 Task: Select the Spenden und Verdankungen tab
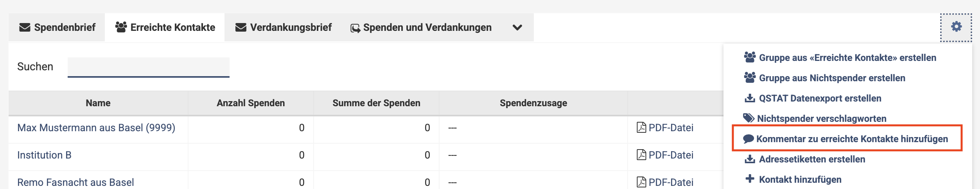(421, 28)
